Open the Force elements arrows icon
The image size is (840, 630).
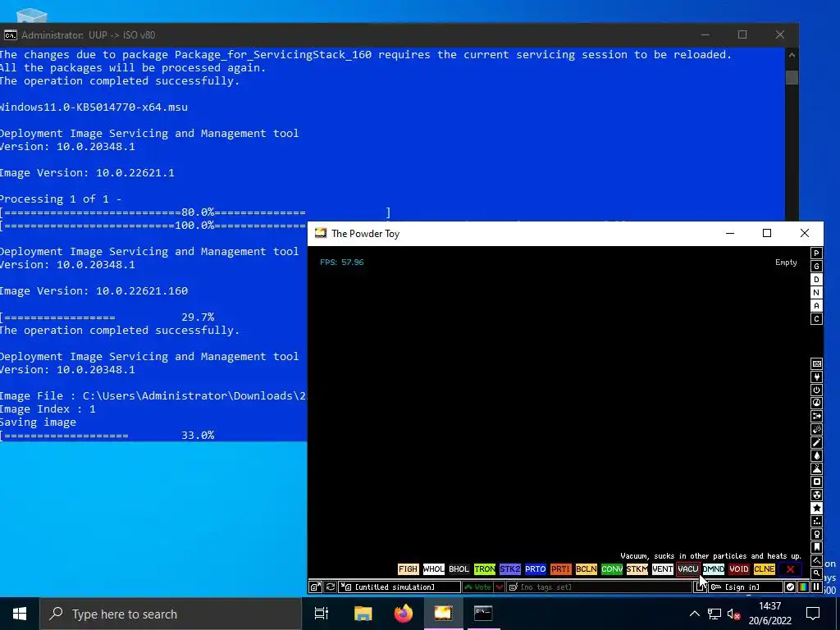coord(816,416)
